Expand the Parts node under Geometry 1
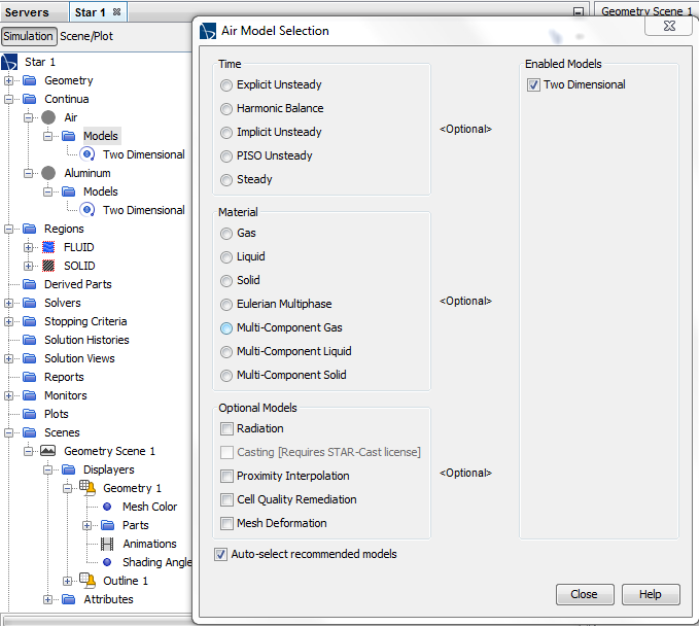The width and height of the screenshot is (699, 626). point(87,525)
